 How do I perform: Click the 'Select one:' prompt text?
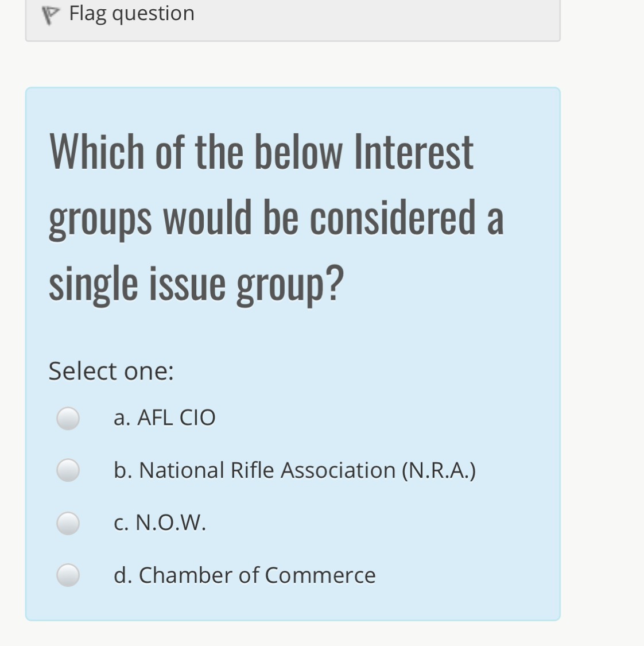(111, 371)
